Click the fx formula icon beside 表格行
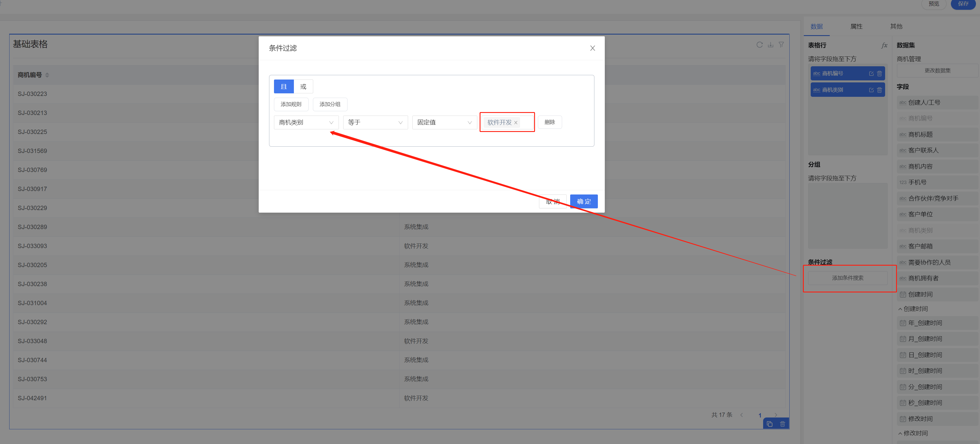980x444 pixels. pos(884,45)
